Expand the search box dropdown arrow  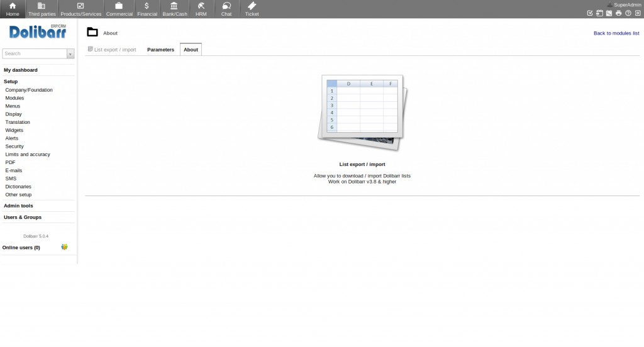click(x=70, y=54)
